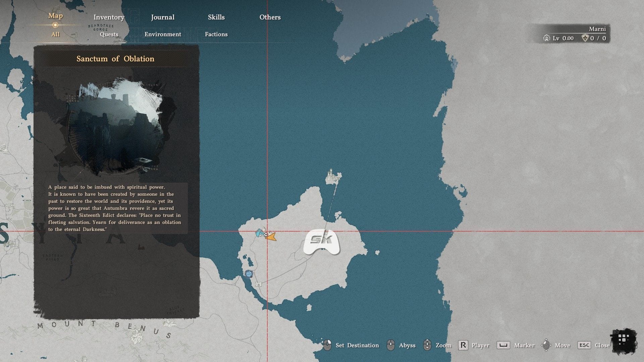Select the Others tab
This screenshot has height=362, width=644.
point(270,17)
